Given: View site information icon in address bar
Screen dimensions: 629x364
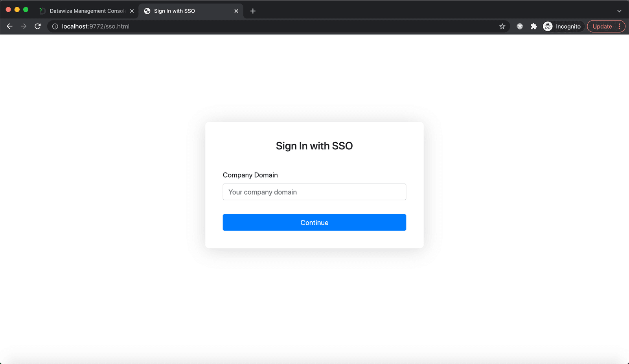Looking at the screenshot, I should [55, 26].
